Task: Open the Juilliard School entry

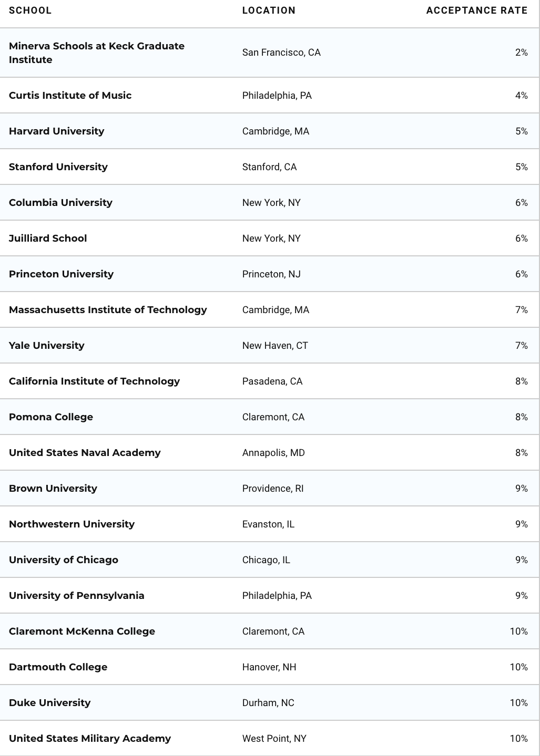Action: [x=48, y=238]
